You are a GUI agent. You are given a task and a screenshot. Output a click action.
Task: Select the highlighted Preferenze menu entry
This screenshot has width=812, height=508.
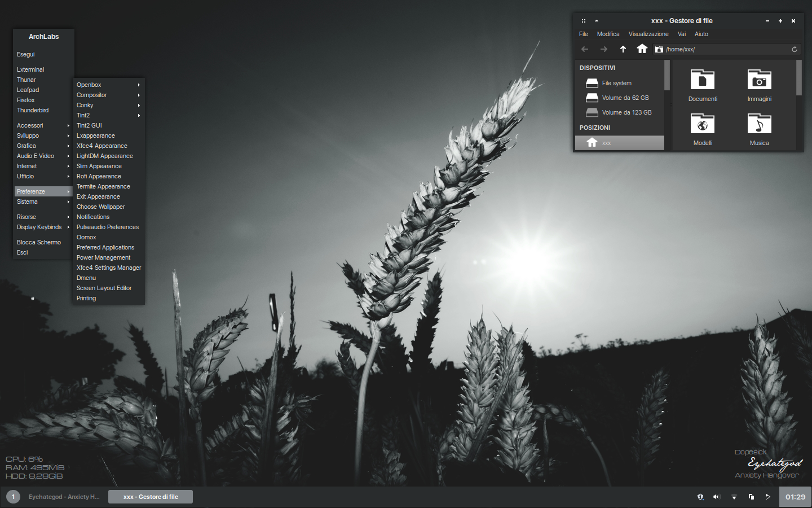pos(43,191)
